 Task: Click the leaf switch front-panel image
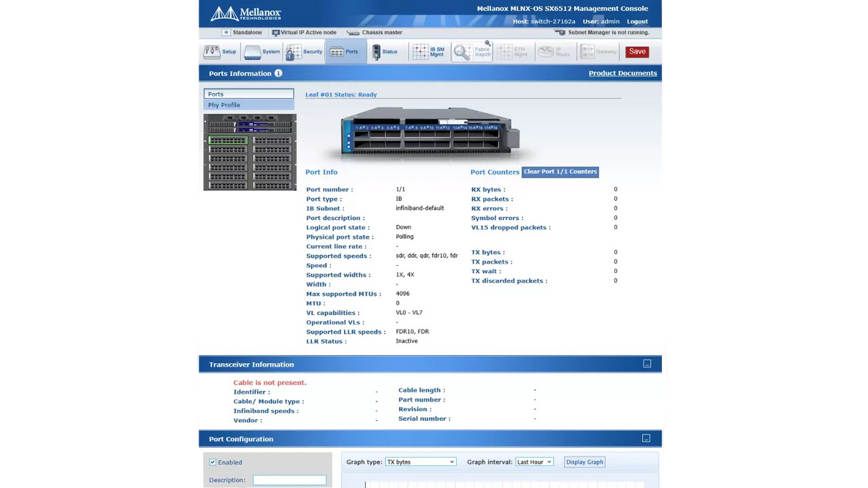pos(429,133)
